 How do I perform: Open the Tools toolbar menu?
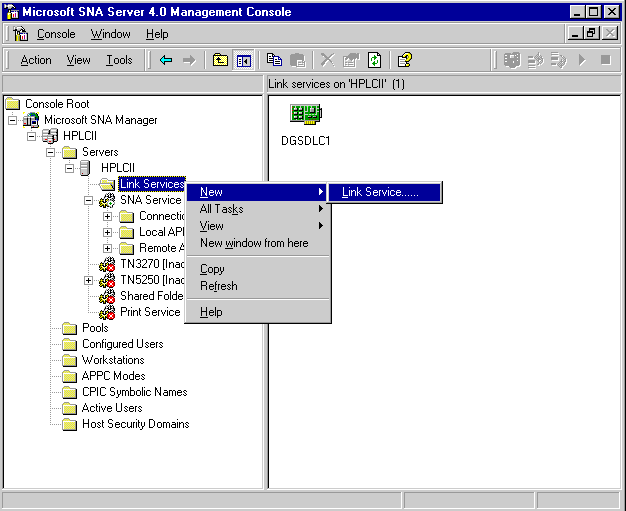[119, 60]
